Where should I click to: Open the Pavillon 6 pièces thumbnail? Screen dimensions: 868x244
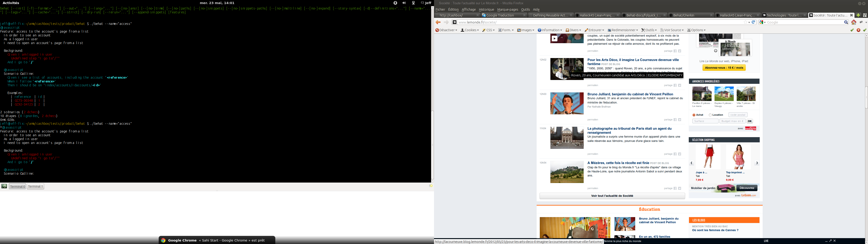click(702, 94)
